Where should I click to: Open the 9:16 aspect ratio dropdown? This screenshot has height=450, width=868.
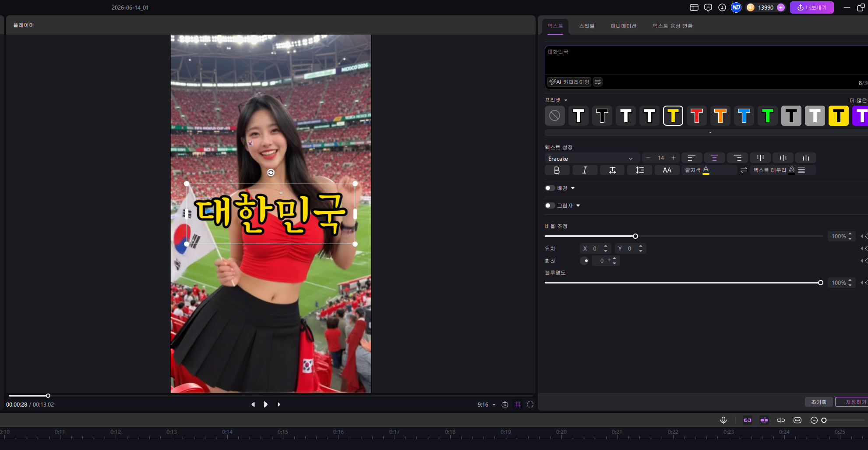486,404
